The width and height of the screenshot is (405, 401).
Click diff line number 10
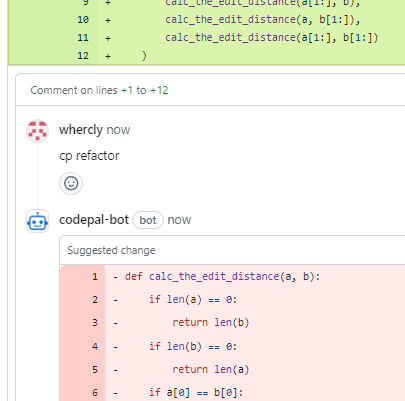83,20
